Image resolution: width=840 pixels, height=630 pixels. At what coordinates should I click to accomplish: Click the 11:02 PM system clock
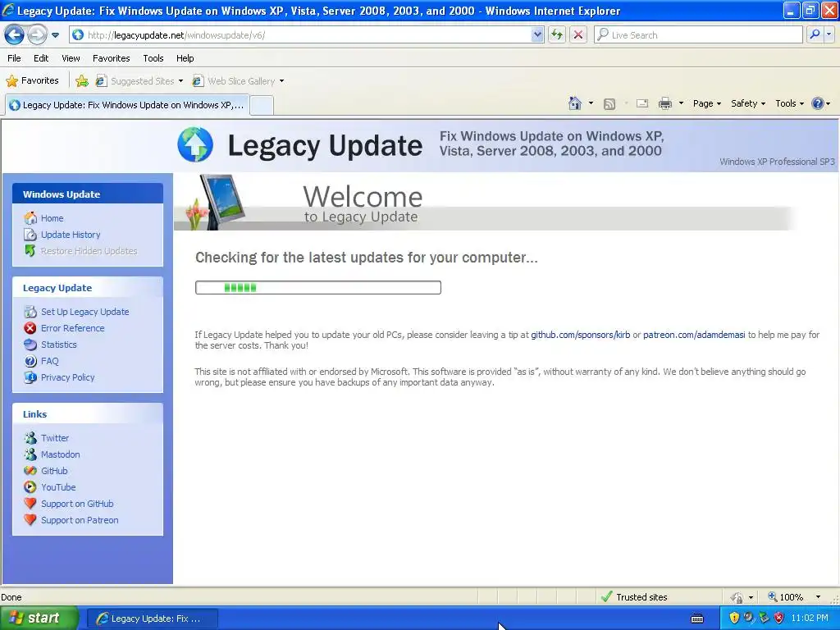[810, 618]
